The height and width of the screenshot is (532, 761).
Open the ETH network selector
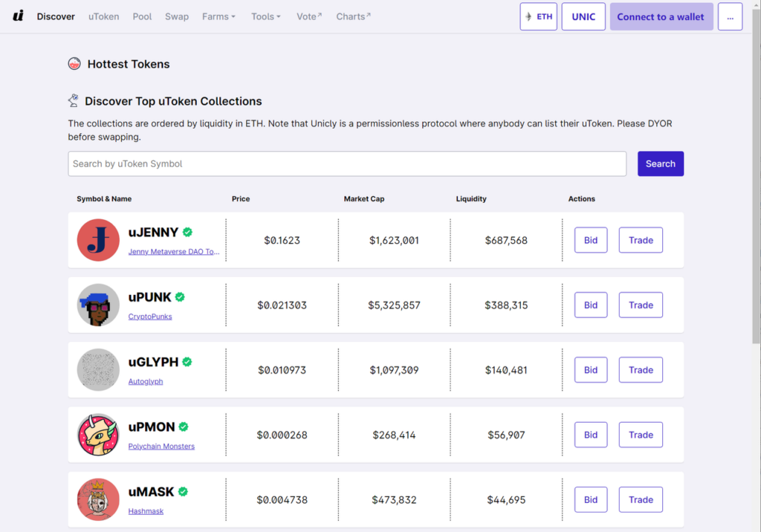tap(538, 16)
